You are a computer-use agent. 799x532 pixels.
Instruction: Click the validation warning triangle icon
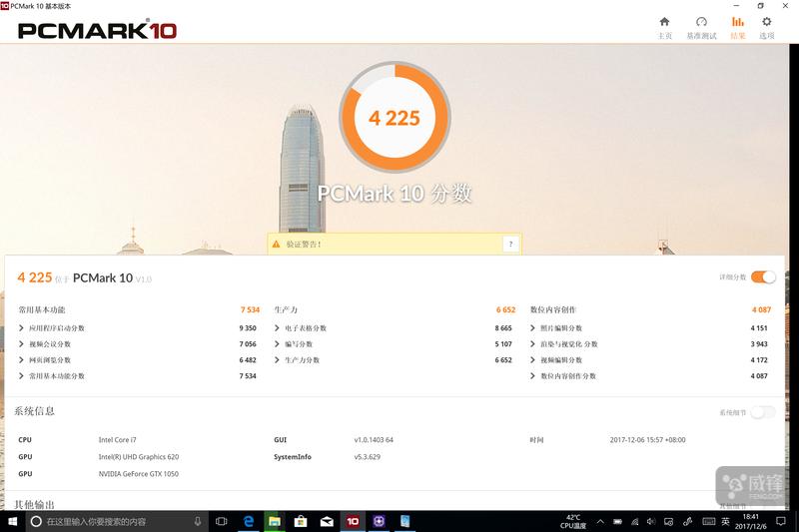point(277,245)
